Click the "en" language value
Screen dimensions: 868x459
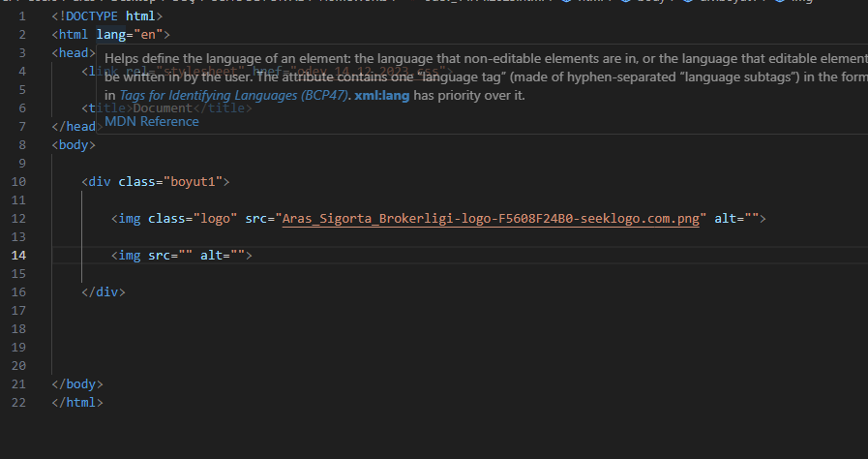141,35
